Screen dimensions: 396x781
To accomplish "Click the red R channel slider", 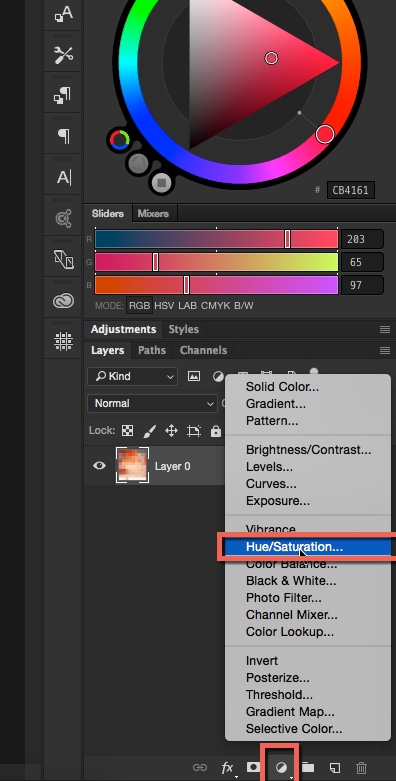I will click(216, 239).
